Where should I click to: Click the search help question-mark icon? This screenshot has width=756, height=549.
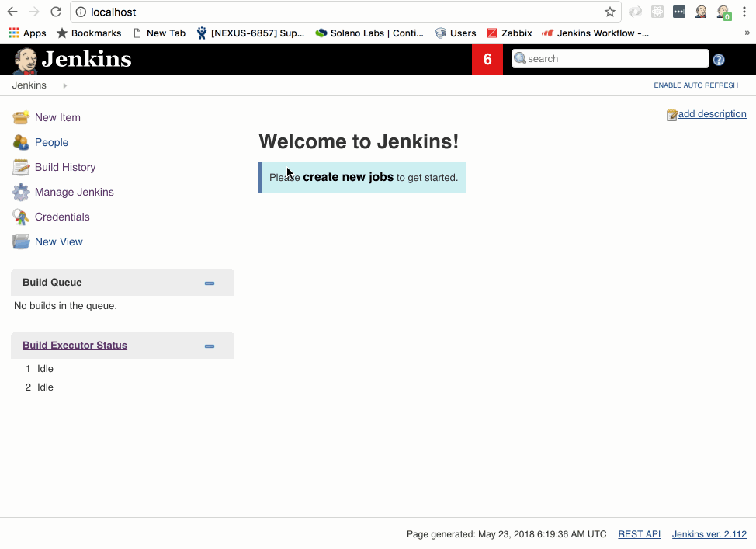point(719,60)
